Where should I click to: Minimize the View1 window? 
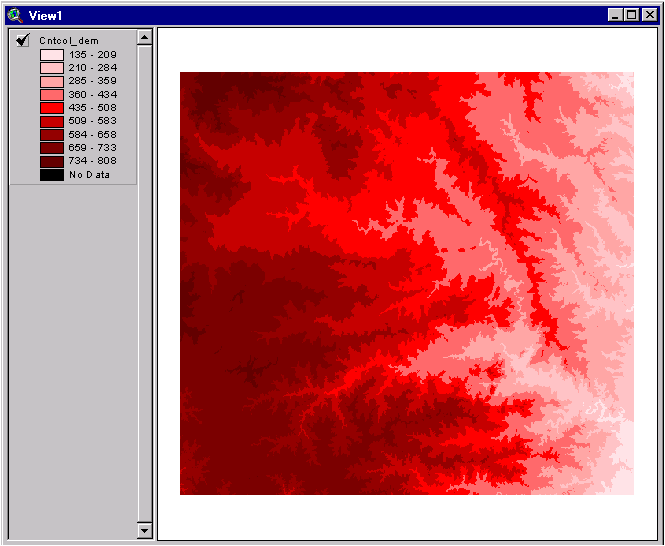[x=614, y=15]
